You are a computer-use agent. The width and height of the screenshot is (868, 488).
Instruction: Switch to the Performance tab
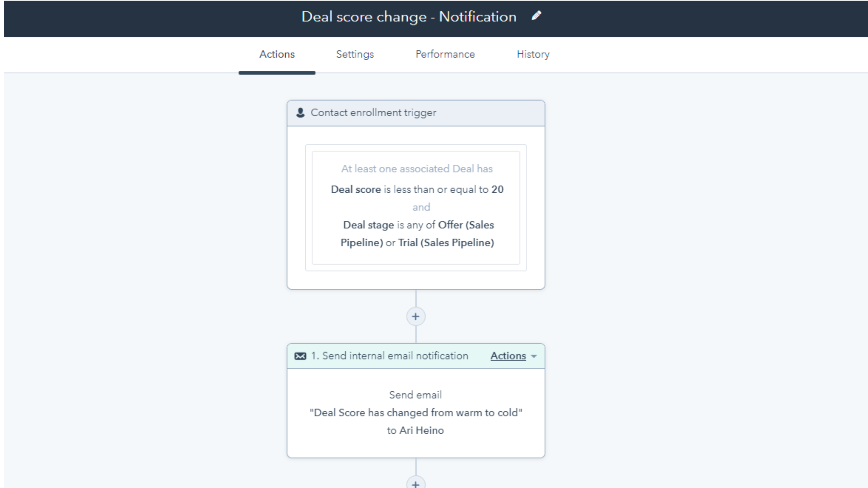click(445, 54)
